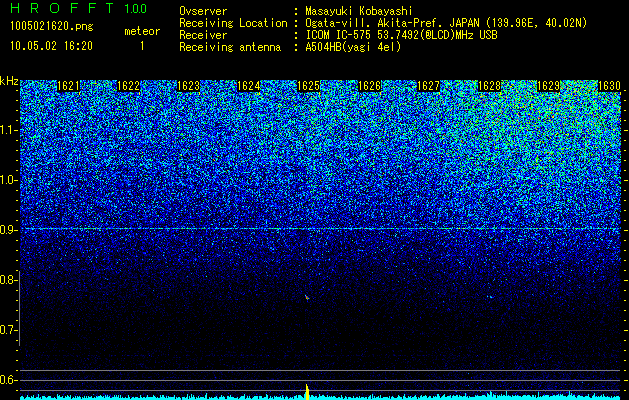Click the 'Receiving Location' field label
The height and width of the screenshot is (400, 629).
tap(233, 23)
